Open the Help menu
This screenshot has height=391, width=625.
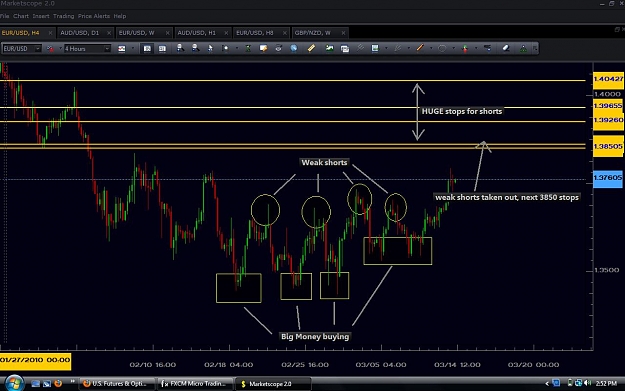120,16
